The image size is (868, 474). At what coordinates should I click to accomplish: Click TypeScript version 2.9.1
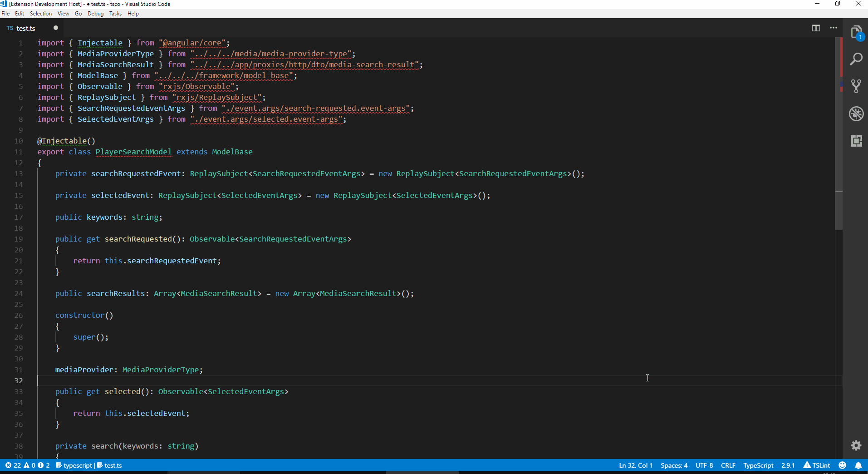(x=788, y=465)
